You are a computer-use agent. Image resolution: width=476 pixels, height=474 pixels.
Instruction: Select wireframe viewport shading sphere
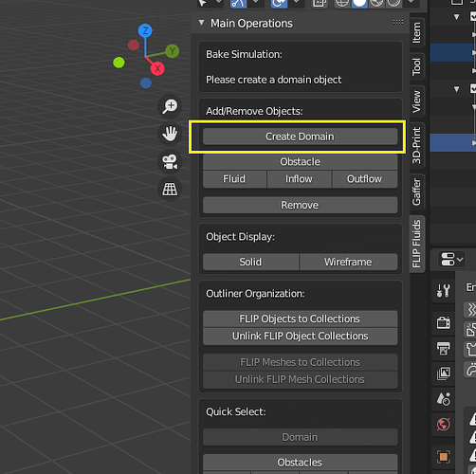point(342,3)
